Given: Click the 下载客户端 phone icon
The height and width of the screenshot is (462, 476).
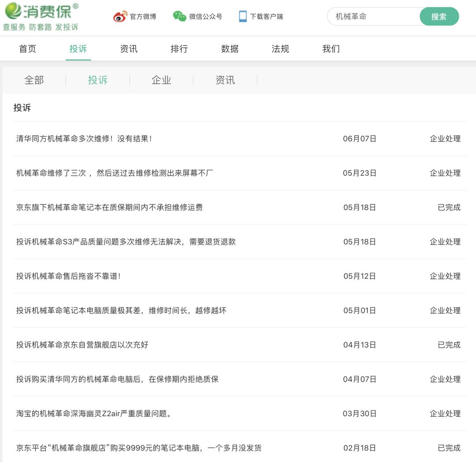Looking at the screenshot, I should click(243, 16).
